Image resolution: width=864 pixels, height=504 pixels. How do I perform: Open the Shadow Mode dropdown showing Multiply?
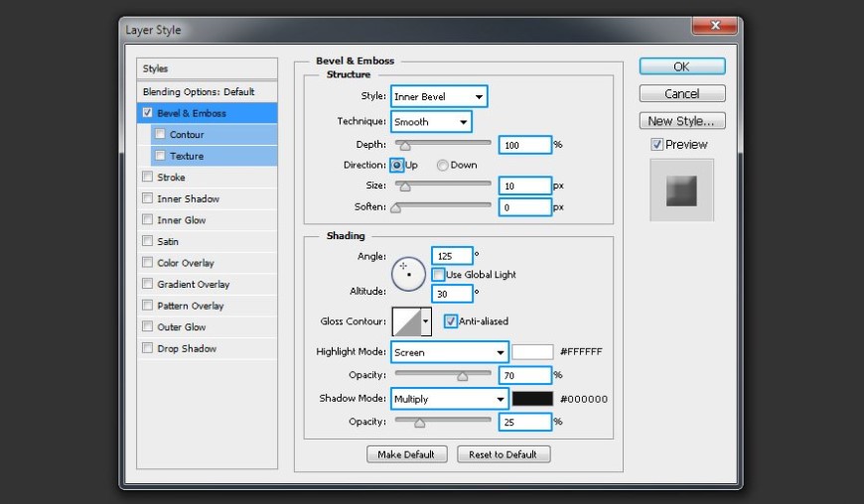[x=450, y=399]
